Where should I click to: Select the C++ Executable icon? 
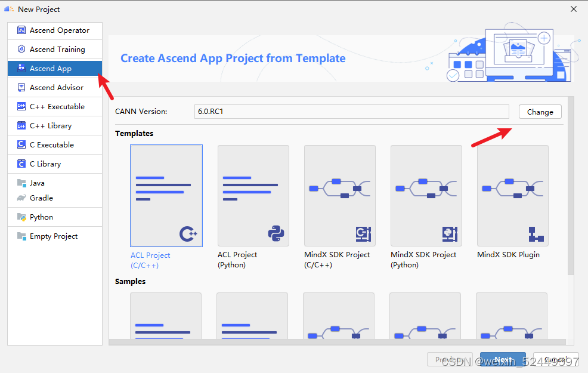[20, 106]
